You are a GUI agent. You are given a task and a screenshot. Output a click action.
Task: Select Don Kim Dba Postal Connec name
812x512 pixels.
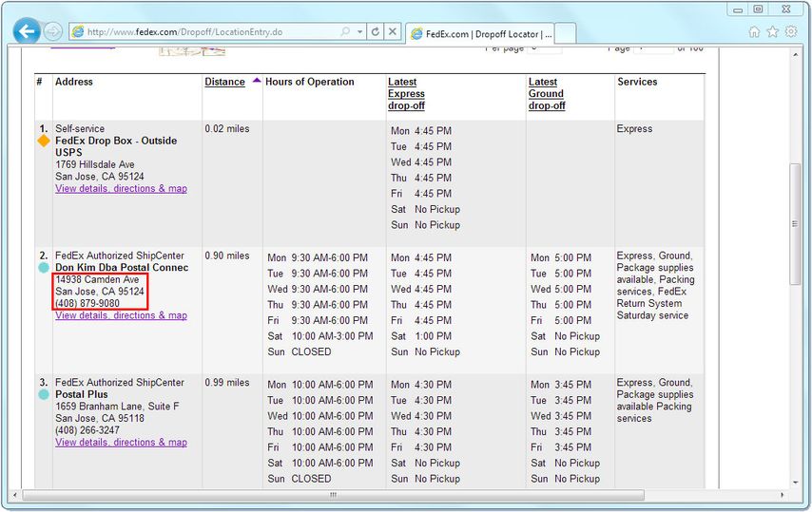(x=122, y=267)
